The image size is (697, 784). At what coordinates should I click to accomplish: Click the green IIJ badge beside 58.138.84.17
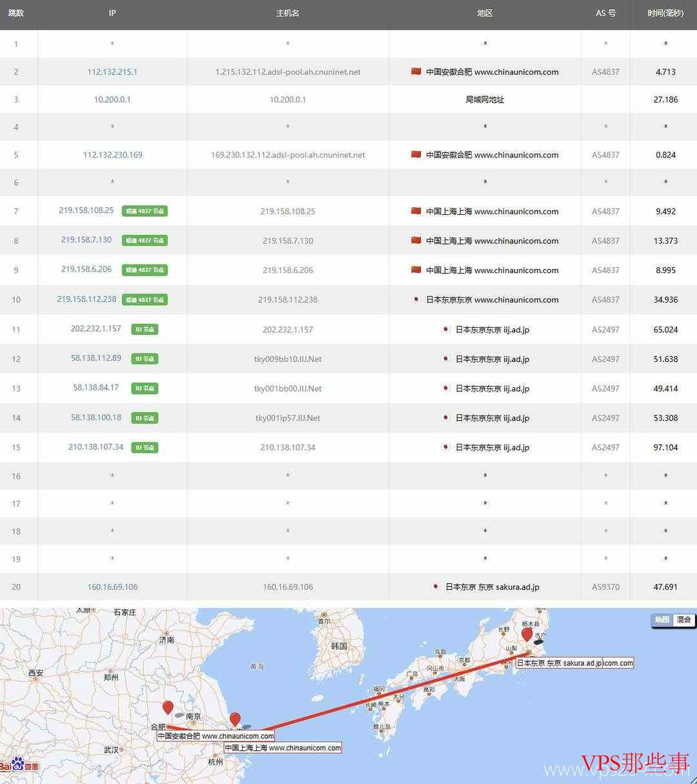[145, 388]
